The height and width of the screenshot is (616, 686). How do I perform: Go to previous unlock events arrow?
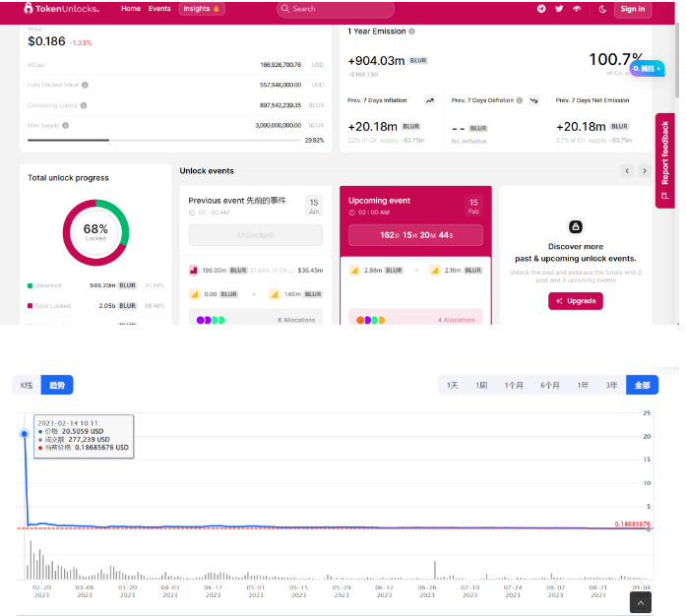[x=627, y=170]
